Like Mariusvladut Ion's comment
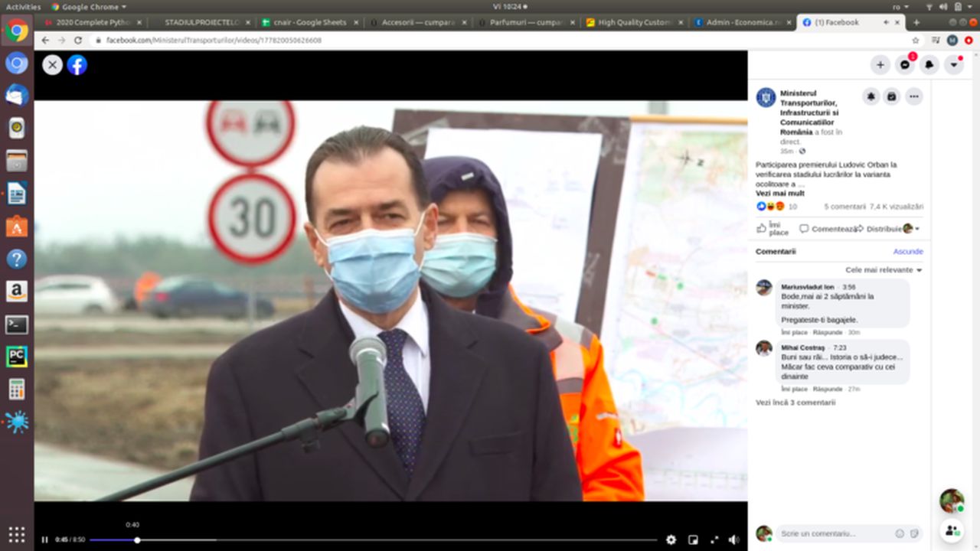980x551 pixels. pos(794,332)
